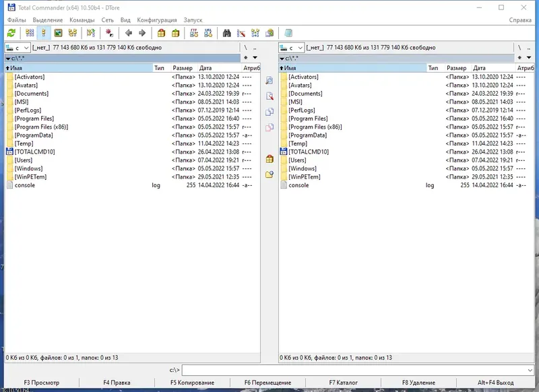
Task: Click the F6 Перемещение button
Action: point(267,383)
